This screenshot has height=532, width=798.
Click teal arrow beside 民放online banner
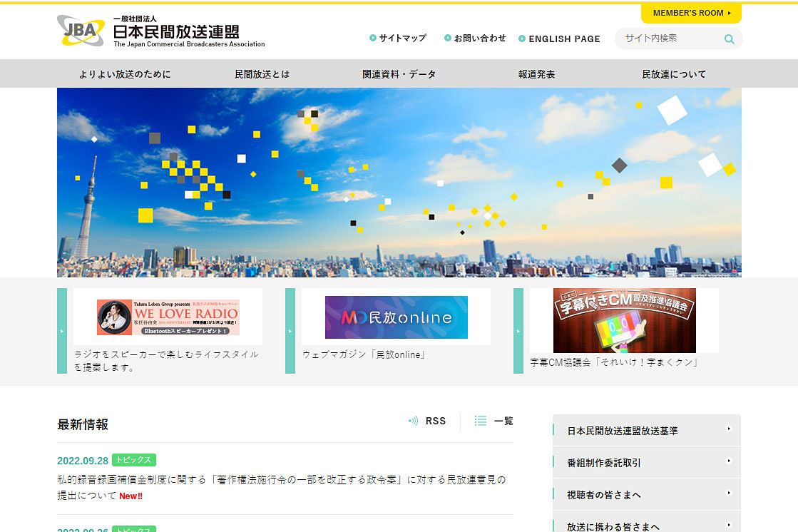[290, 331]
